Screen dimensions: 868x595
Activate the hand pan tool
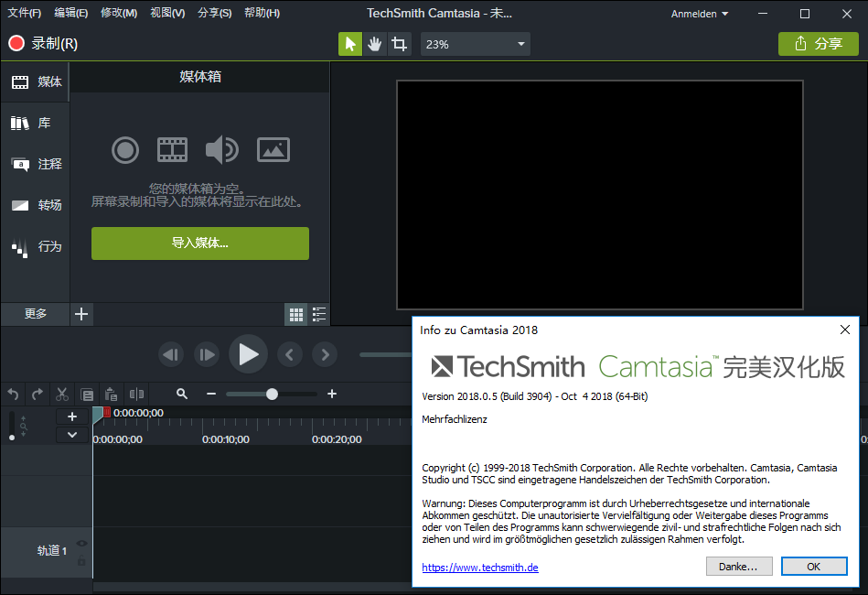point(375,44)
